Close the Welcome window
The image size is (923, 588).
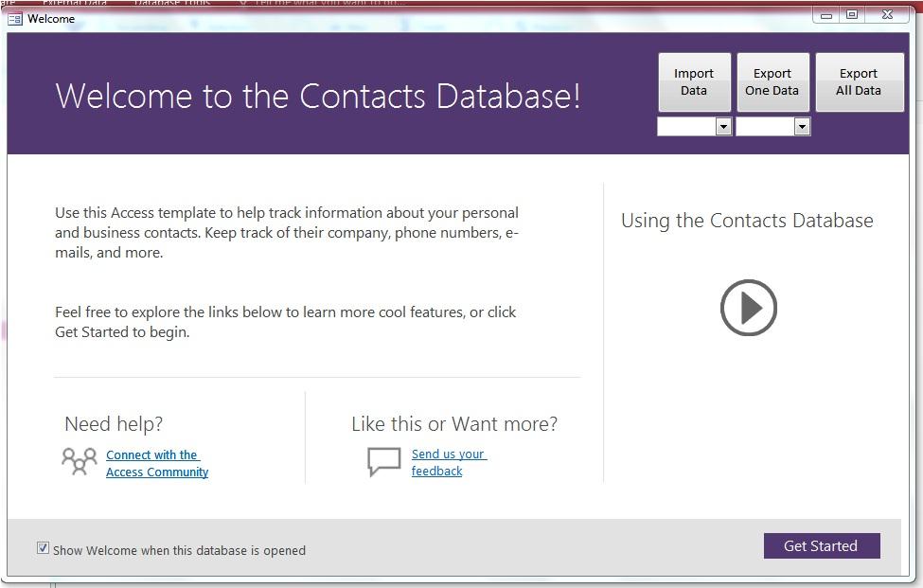(887, 15)
